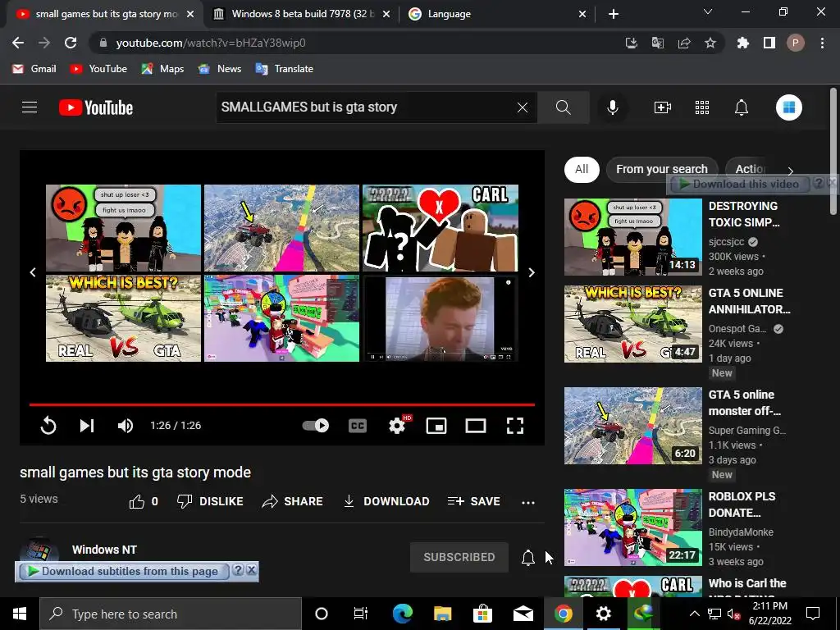This screenshot has height=630, width=840.
Task: Start voice search with the microphone
Action: (613, 107)
